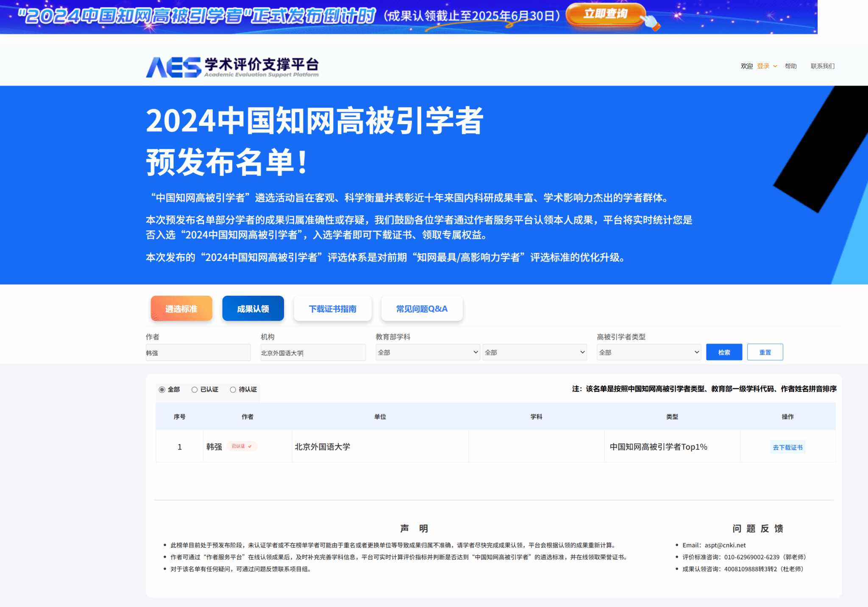Click the 立即查询 banner button
This screenshot has width=868, height=607.
[605, 14]
